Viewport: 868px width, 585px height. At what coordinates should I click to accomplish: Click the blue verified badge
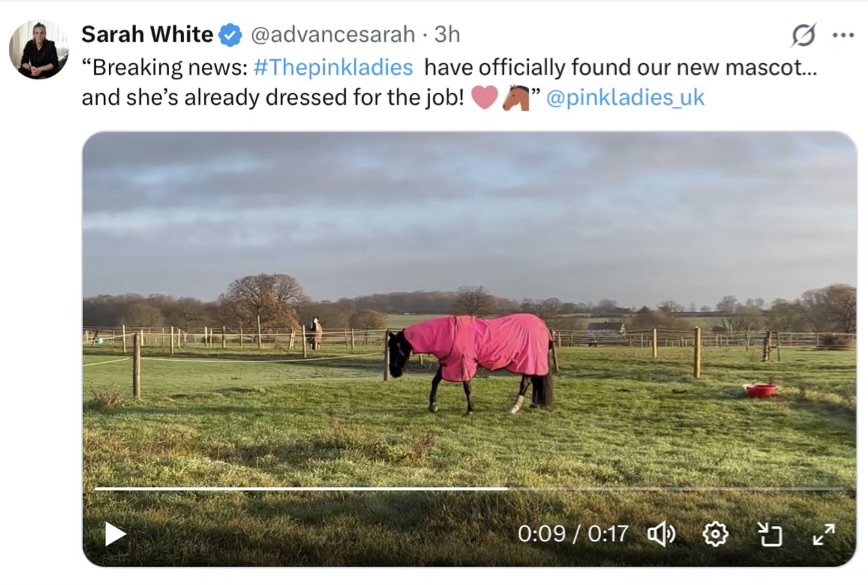pyautogui.click(x=230, y=35)
